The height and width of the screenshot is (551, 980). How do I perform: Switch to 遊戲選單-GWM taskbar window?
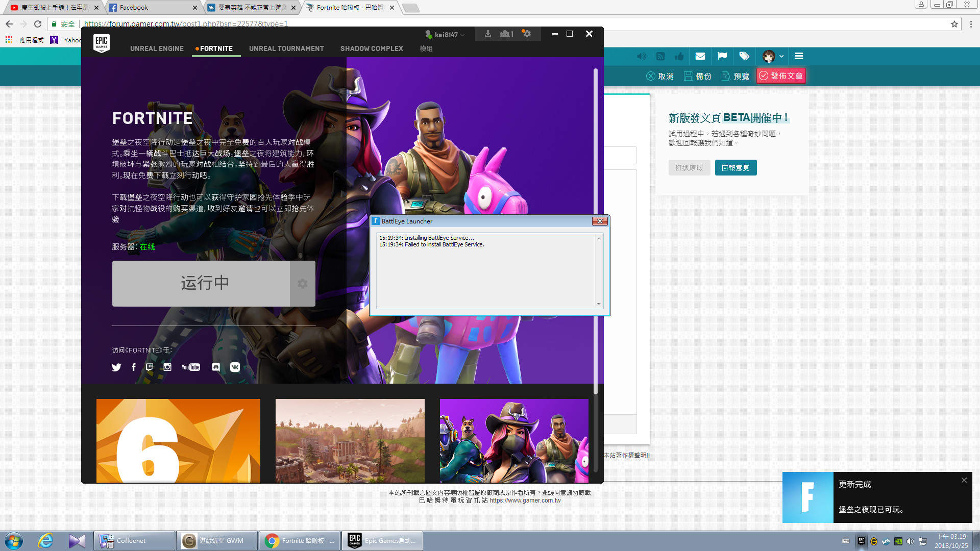[x=216, y=541]
